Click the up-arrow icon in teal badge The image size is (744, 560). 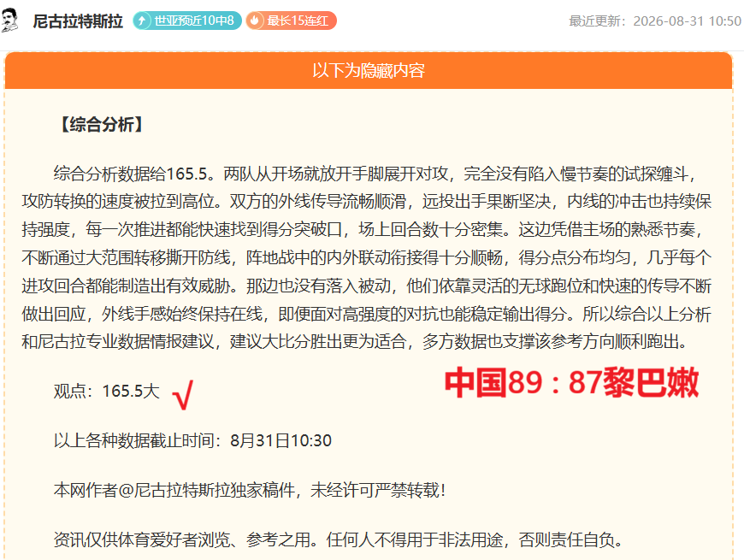[142, 21]
